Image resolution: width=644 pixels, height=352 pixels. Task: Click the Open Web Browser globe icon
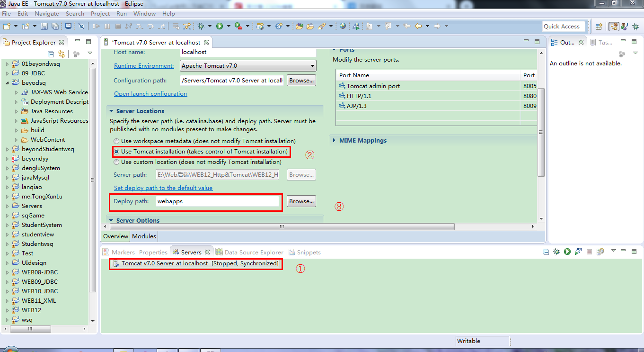pyautogui.click(x=343, y=26)
